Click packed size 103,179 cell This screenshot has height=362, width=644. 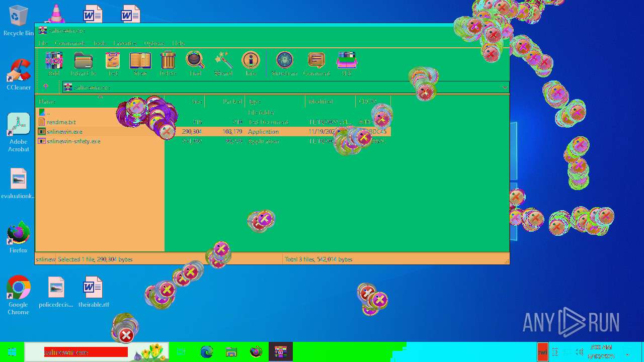(x=232, y=131)
